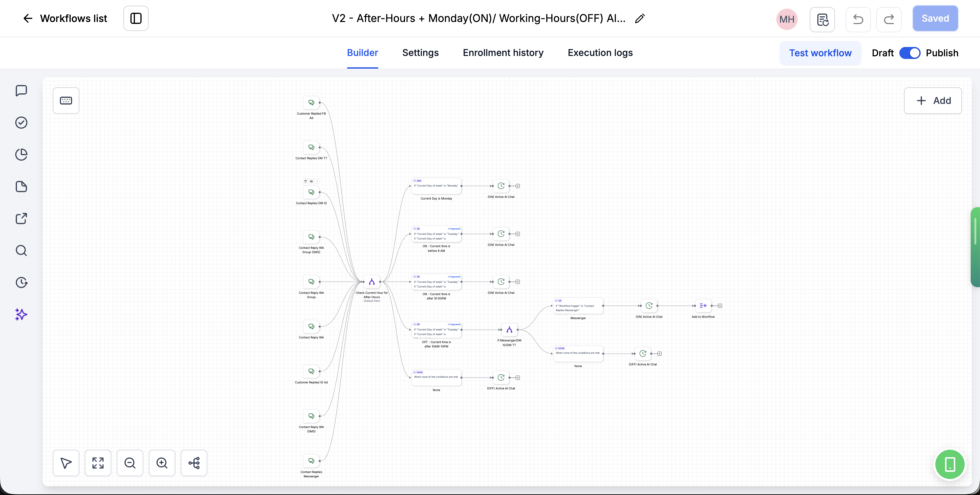The width and height of the screenshot is (980, 495).
Task: Click the Current Day is Monday condition box
Action: coord(436,186)
